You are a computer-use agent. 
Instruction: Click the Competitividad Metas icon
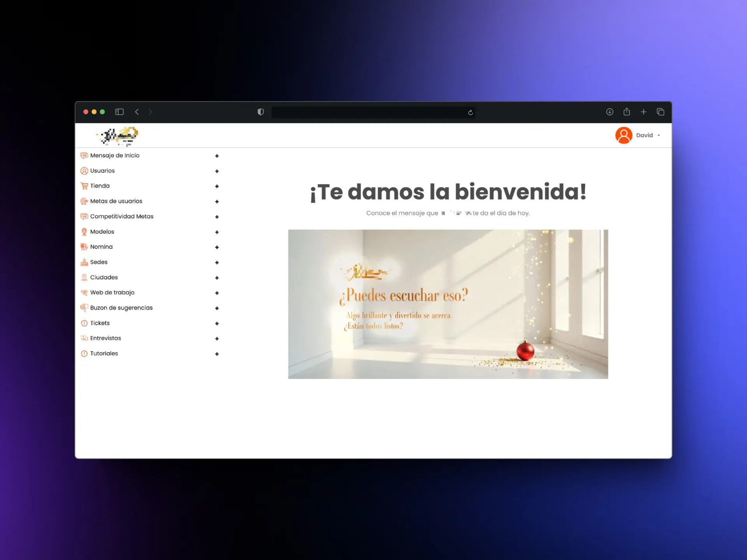pos(84,216)
